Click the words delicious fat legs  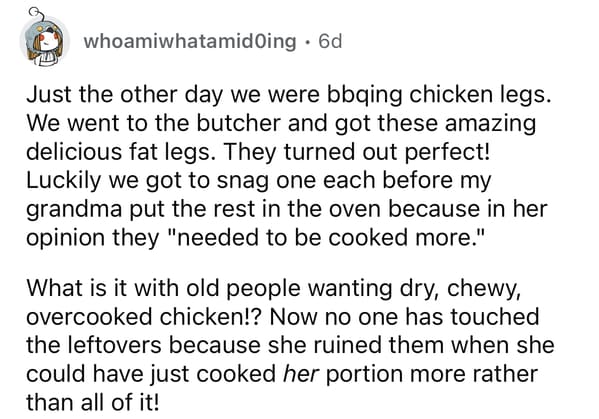[x=118, y=152]
